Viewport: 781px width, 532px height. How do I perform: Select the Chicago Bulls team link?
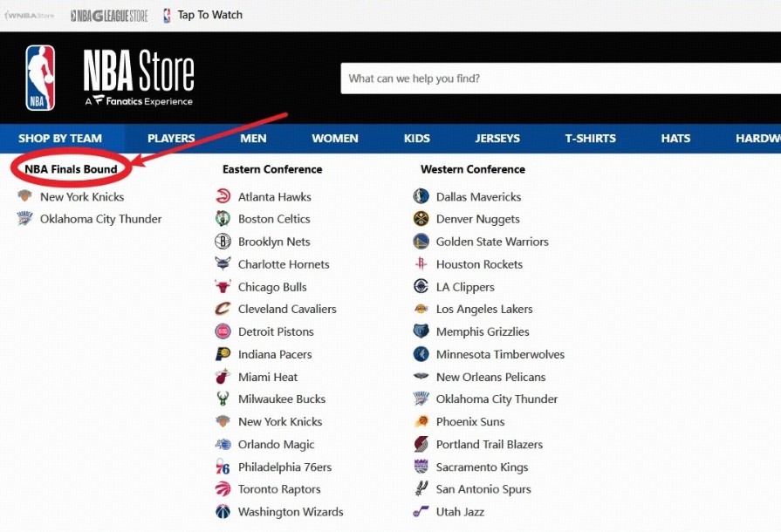(272, 287)
